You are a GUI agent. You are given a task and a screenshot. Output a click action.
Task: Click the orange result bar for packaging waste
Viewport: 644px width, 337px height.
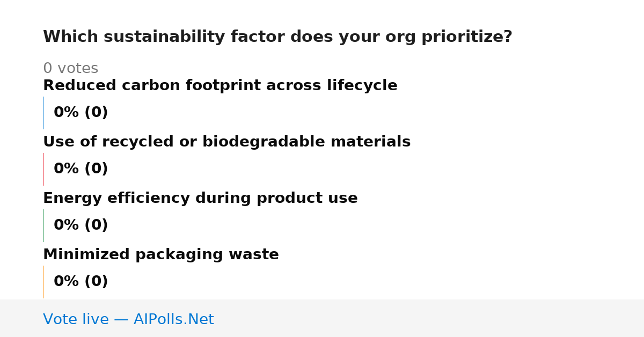43,282
